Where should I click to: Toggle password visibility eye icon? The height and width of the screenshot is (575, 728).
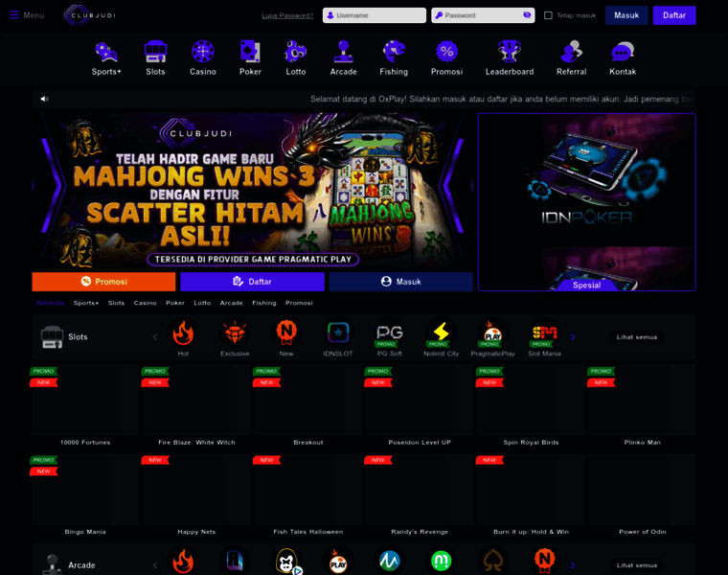click(x=527, y=15)
